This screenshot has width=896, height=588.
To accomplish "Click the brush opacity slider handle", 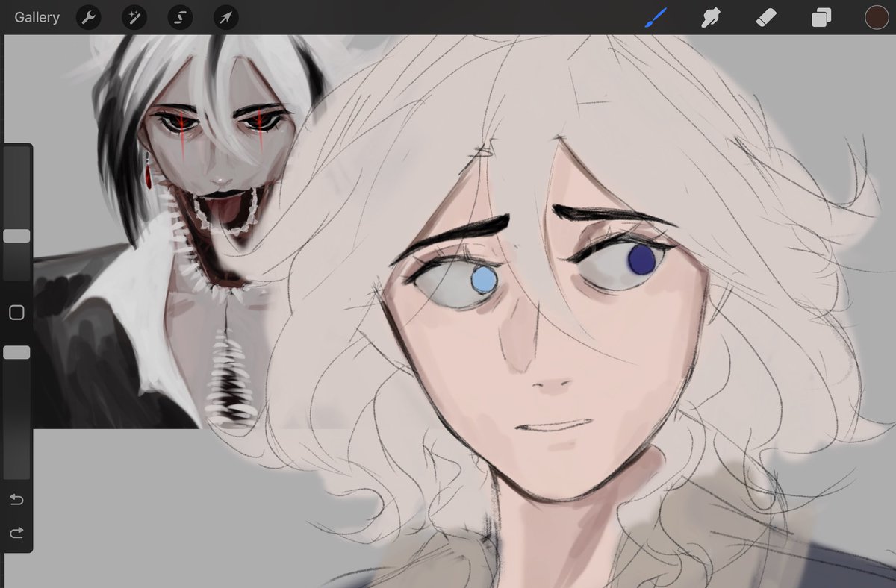I will 16,352.
